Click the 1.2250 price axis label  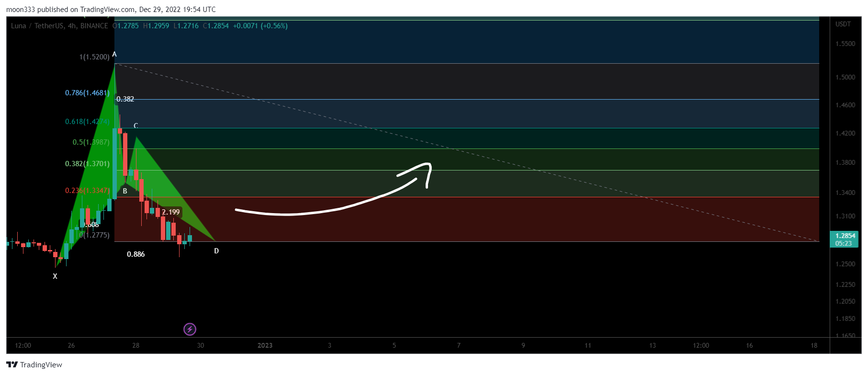tap(845, 284)
